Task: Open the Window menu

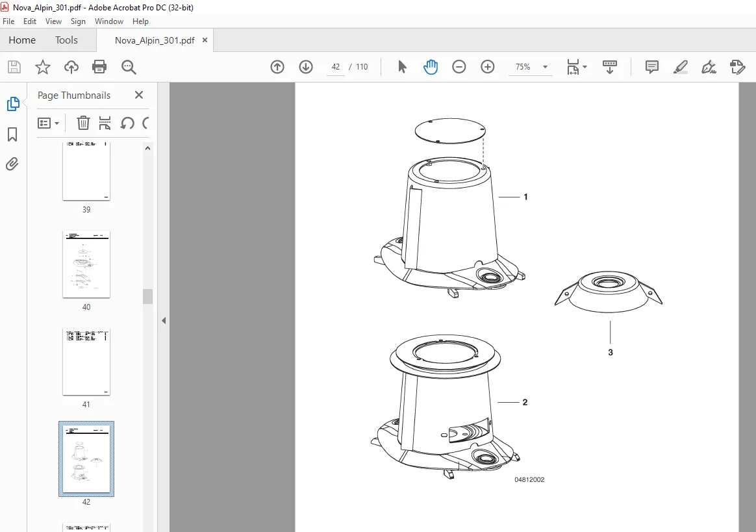Action: click(108, 21)
